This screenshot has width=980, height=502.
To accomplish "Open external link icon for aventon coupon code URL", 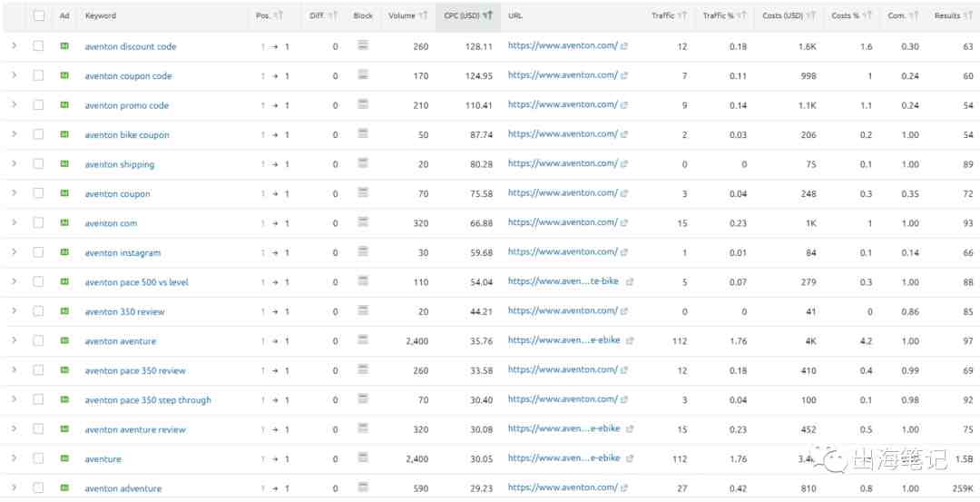I will click(x=623, y=75).
